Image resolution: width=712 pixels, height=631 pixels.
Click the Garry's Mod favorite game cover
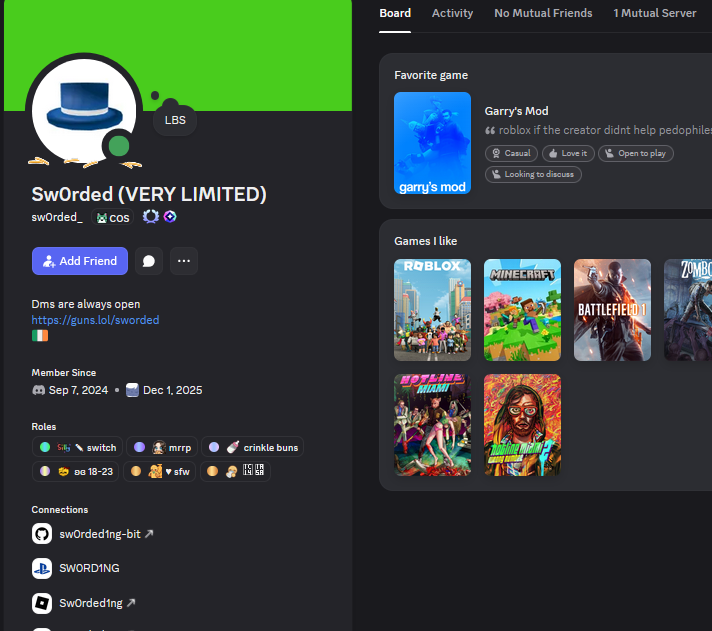(x=432, y=143)
